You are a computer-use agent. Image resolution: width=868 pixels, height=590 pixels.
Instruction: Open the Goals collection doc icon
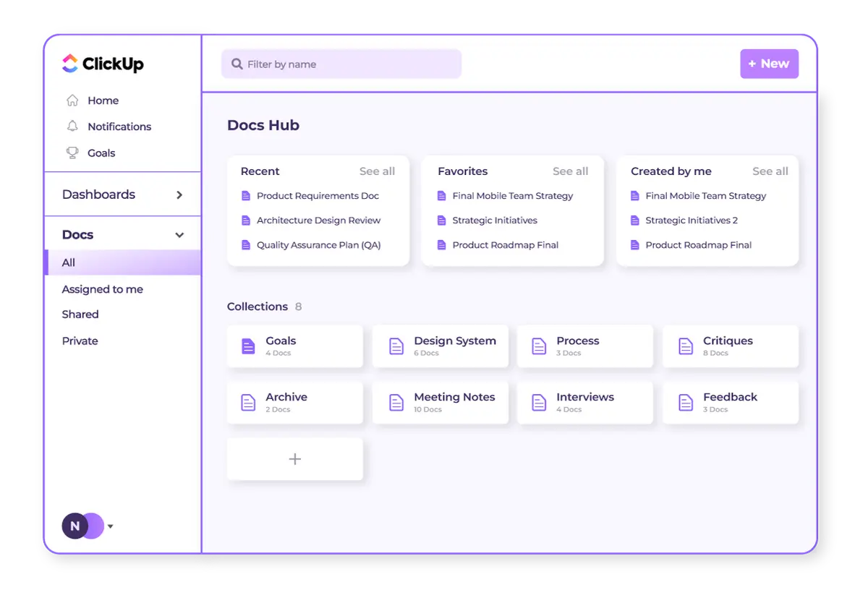248,346
